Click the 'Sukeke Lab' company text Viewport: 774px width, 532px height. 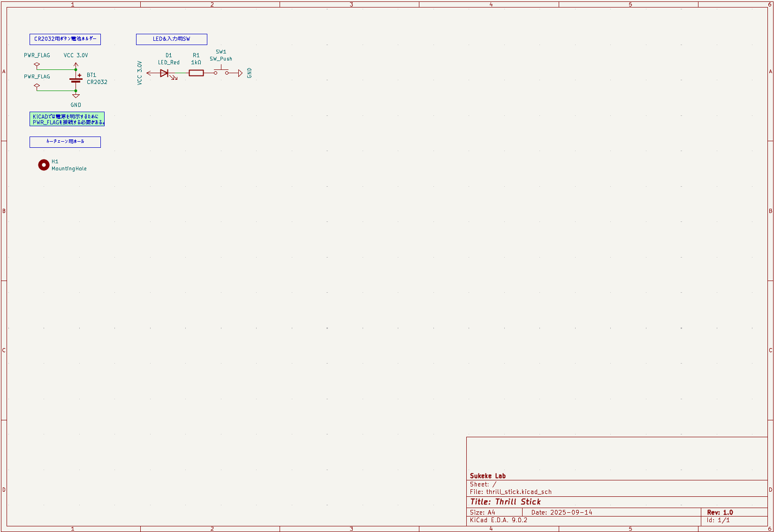pos(487,476)
